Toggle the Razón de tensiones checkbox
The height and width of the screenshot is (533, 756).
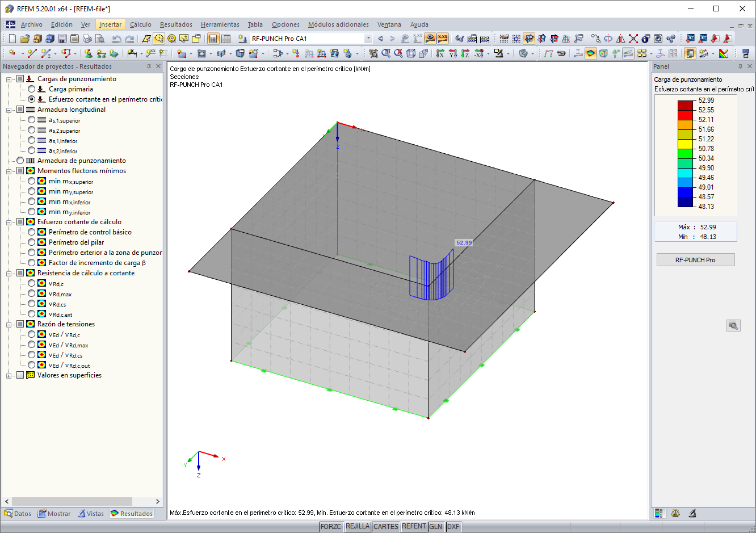click(x=20, y=324)
